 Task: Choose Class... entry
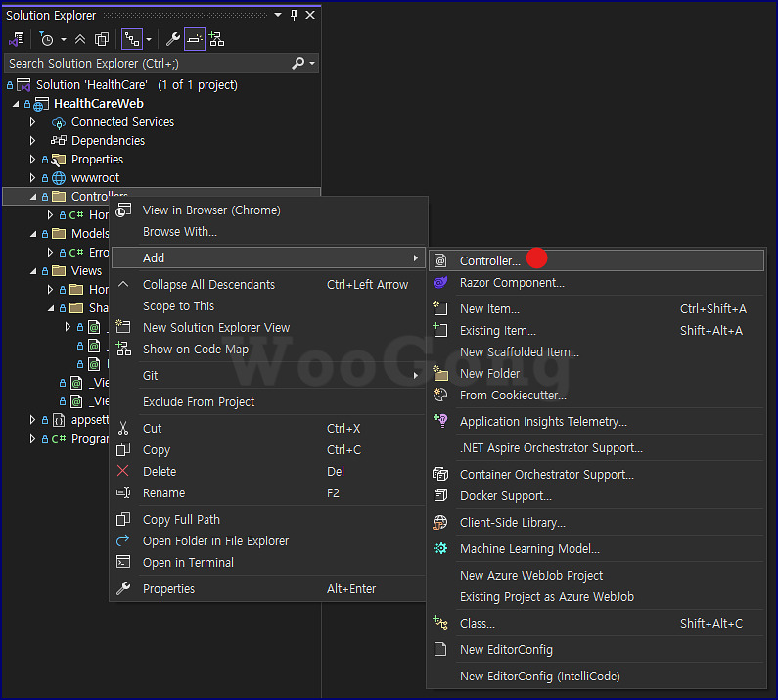(x=596, y=624)
